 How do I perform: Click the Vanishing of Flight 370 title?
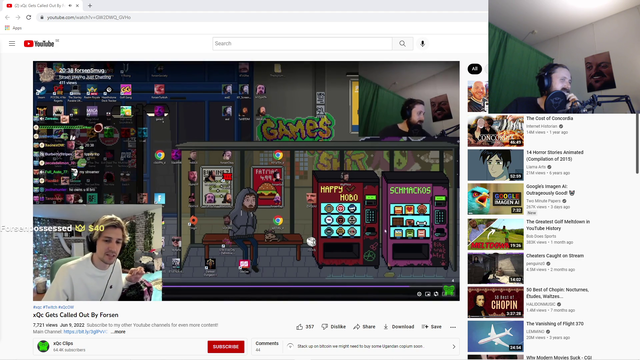(555, 324)
